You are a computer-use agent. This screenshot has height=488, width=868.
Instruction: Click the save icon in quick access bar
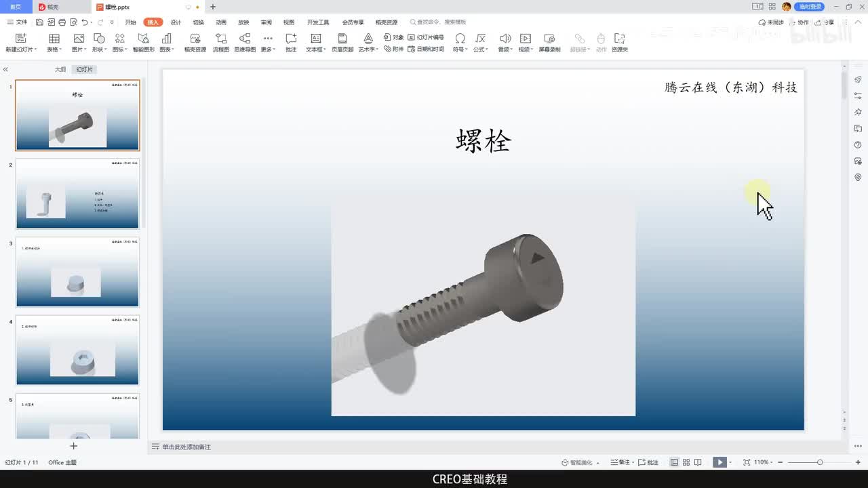tap(41, 22)
